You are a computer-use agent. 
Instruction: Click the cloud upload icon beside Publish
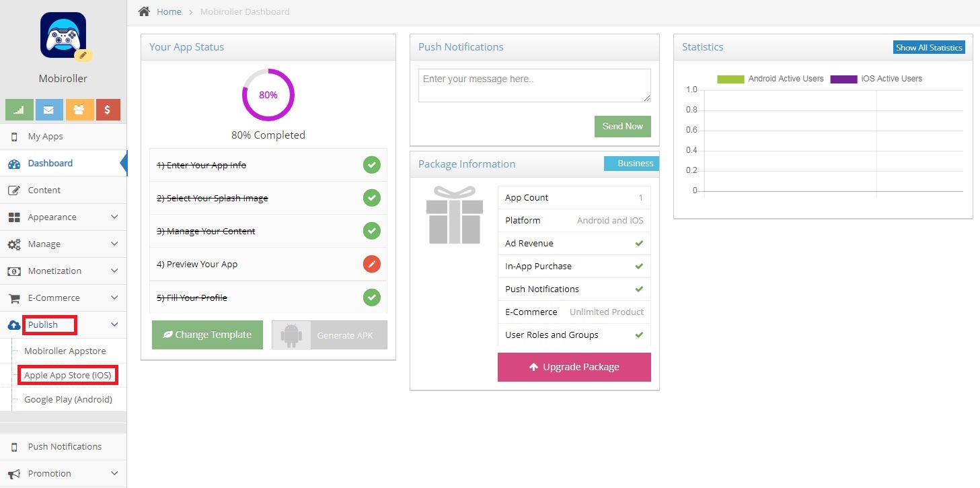pyautogui.click(x=14, y=325)
